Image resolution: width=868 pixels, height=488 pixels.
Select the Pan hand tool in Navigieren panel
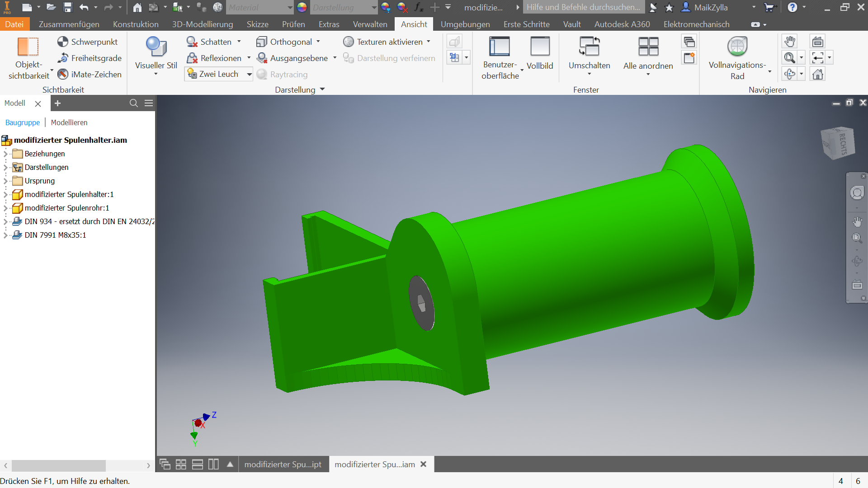point(790,42)
